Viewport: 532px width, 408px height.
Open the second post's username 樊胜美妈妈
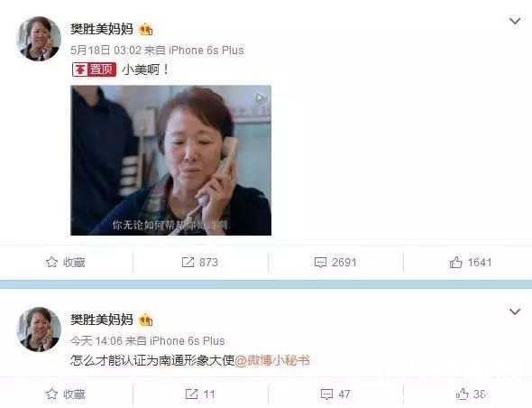coord(102,320)
